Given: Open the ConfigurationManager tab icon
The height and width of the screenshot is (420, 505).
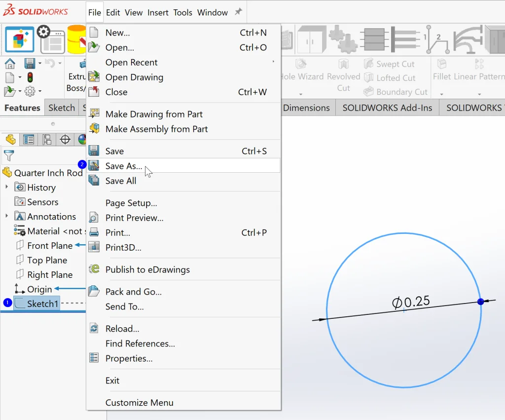Looking at the screenshot, I should tap(47, 140).
